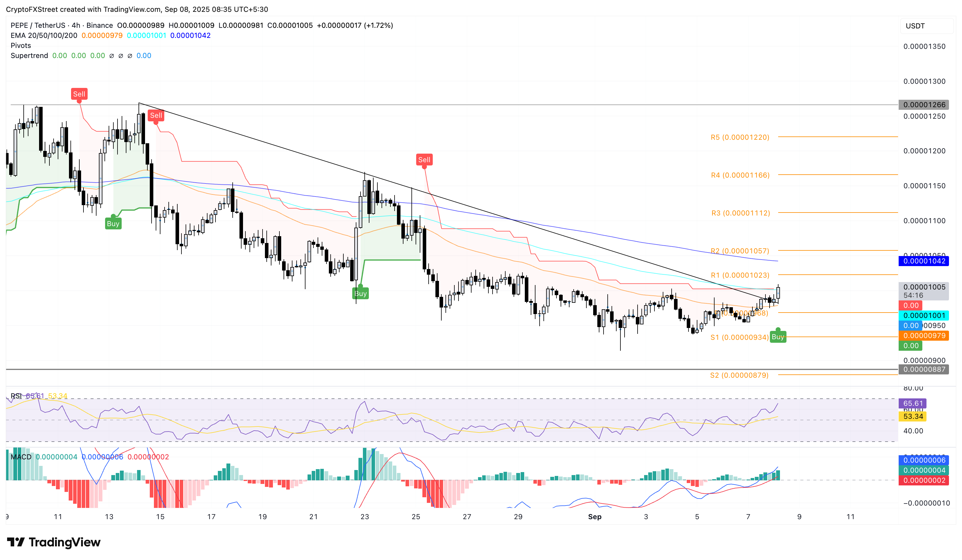This screenshot has width=962, height=560.
Task: Click the Sell marker near date 15
Action: click(156, 115)
